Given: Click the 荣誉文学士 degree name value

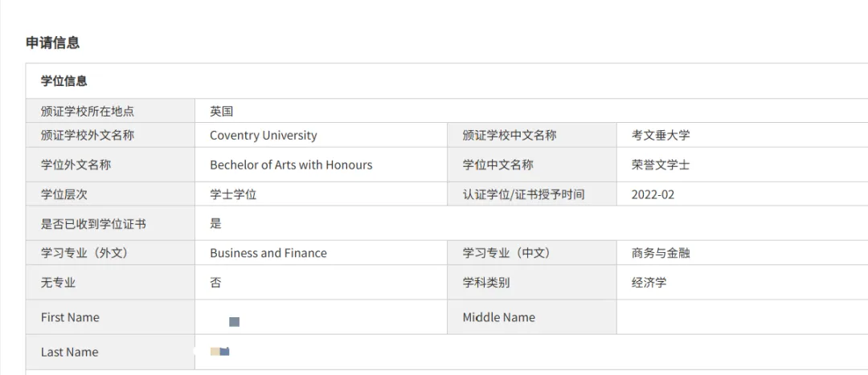Looking at the screenshot, I should pos(661,165).
